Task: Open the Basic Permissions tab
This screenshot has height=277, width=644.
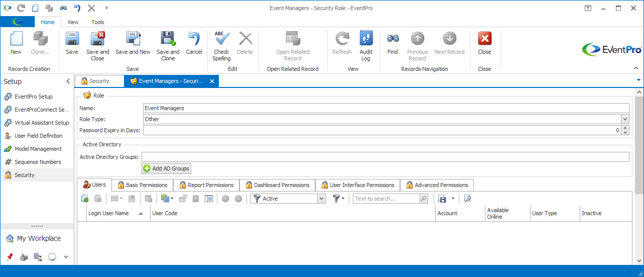Action: [x=143, y=185]
